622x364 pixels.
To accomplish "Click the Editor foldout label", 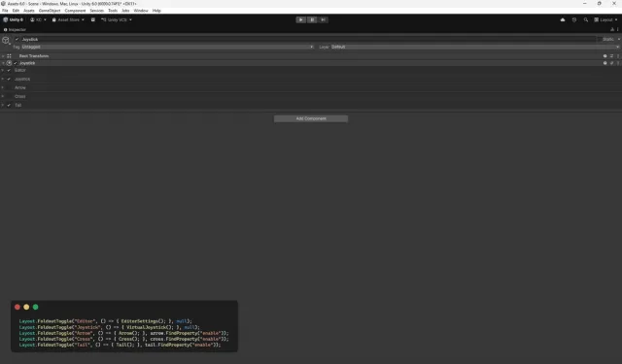I will coord(19,71).
